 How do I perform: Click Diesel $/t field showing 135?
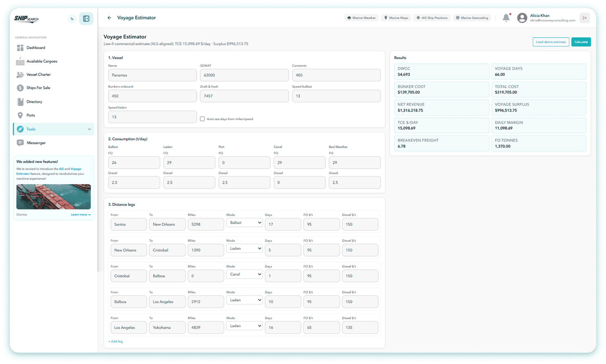click(x=360, y=328)
